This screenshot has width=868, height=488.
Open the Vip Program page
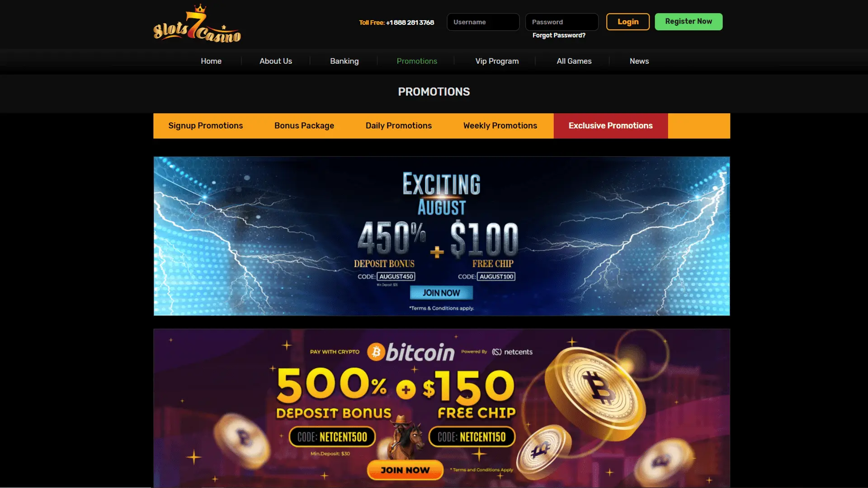click(497, 61)
